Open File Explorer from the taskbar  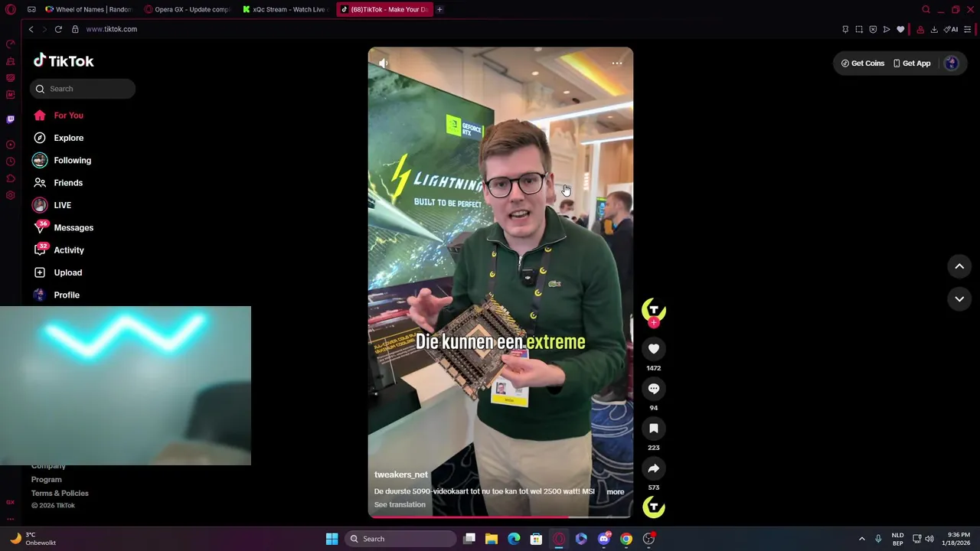[x=492, y=539]
